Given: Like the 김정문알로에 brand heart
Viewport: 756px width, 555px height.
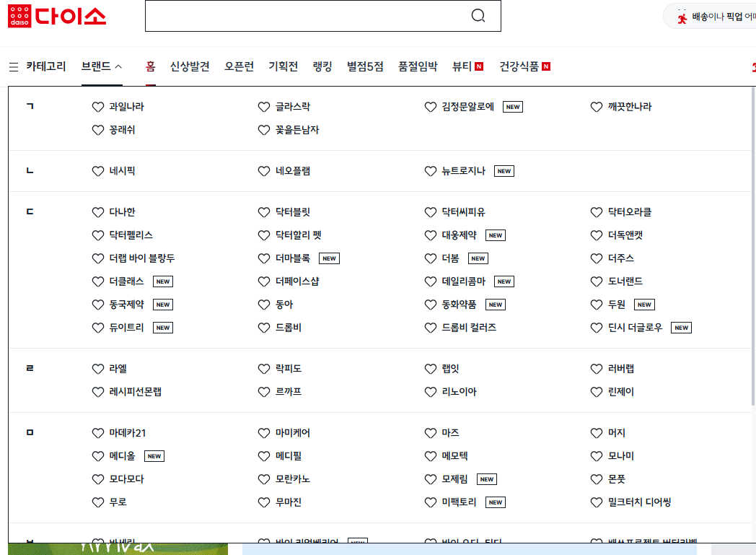Looking at the screenshot, I should (431, 107).
